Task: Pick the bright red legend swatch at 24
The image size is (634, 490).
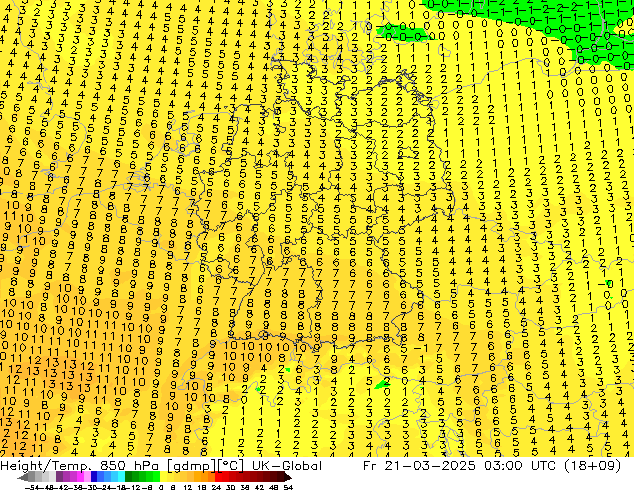Action: (x=218, y=477)
